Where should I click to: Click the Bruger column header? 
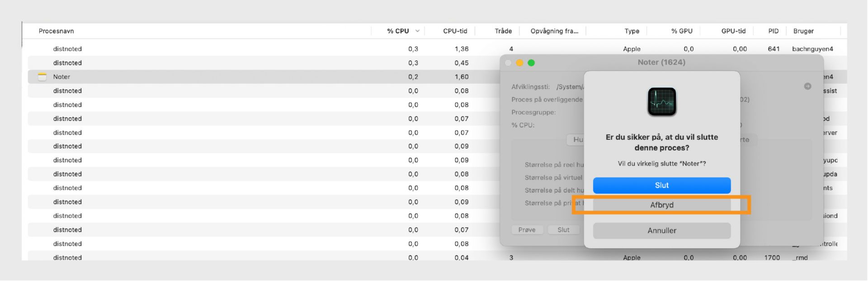[x=803, y=31]
